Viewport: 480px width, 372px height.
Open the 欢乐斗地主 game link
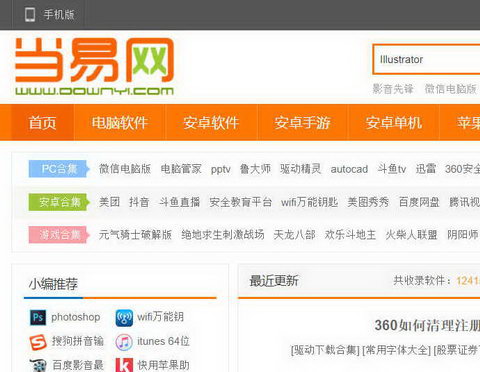pyautogui.click(x=350, y=235)
